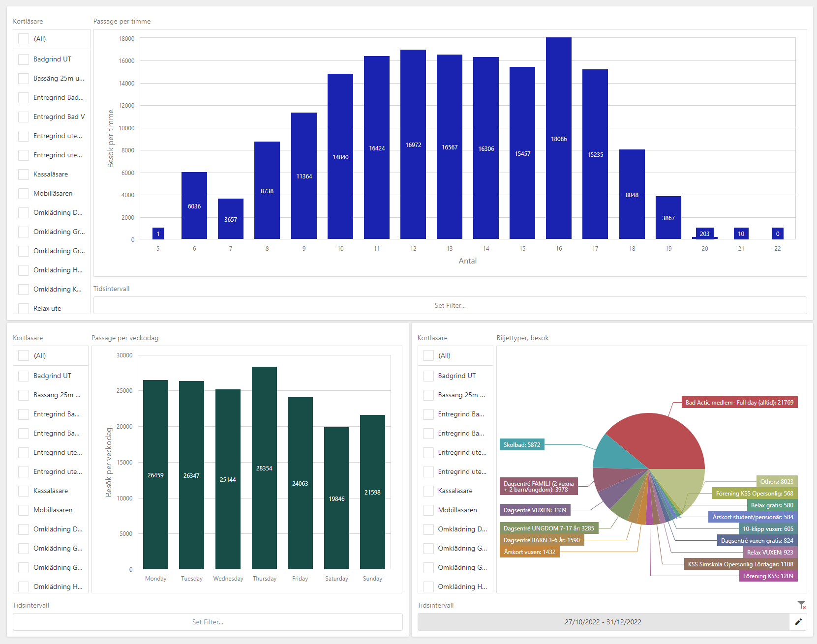Tick Badgrind UT in ticket types reader list

tap(428, 376)
